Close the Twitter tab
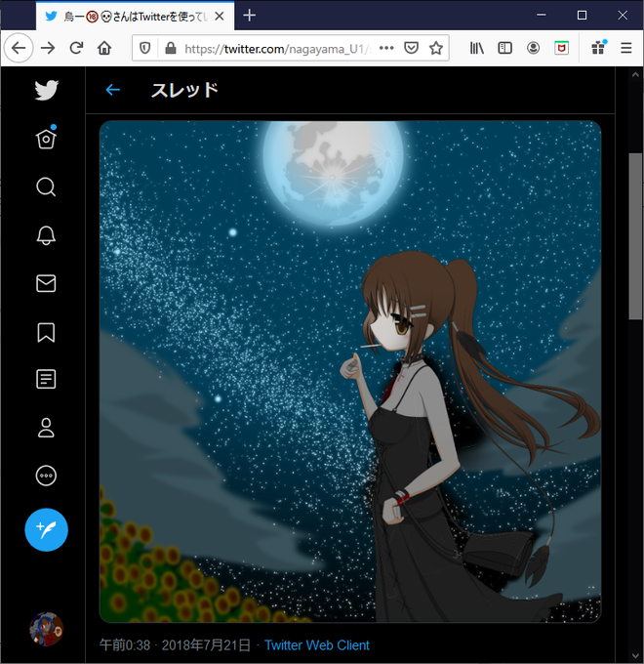 pyautogui.click(x=220, y=17)
